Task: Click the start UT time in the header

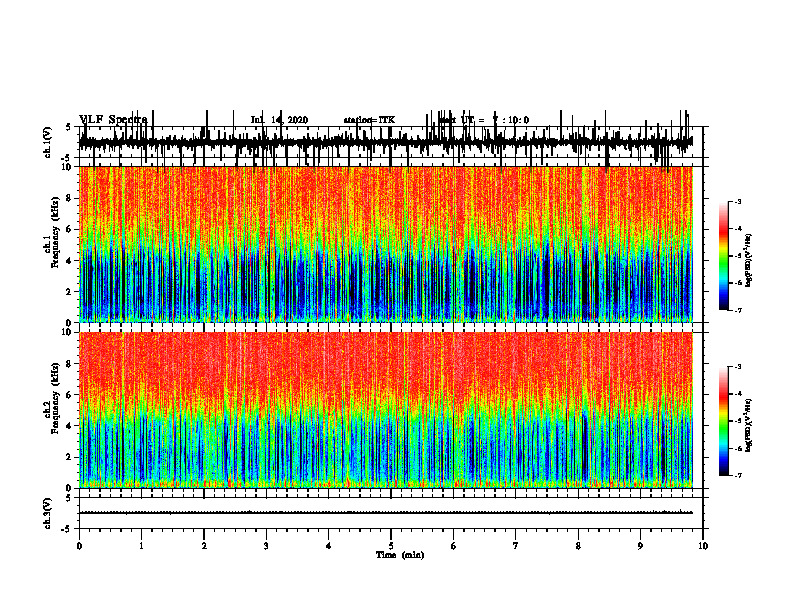Action: point(483,120)
